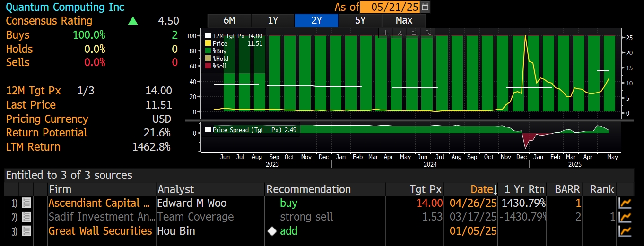Click the Buys 100.0% row
The width and height of the screenshot is (644, 246).
[92, 35]
